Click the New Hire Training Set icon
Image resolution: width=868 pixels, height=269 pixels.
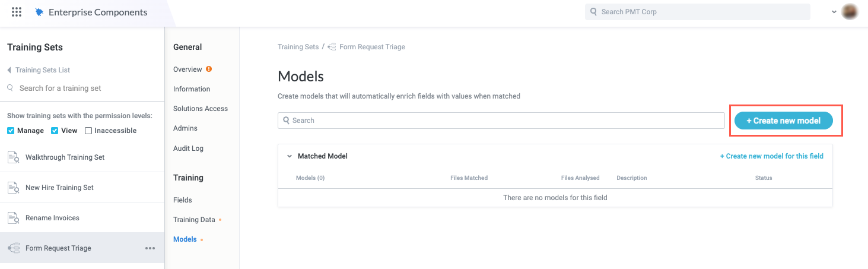click(x=13, y=188)
